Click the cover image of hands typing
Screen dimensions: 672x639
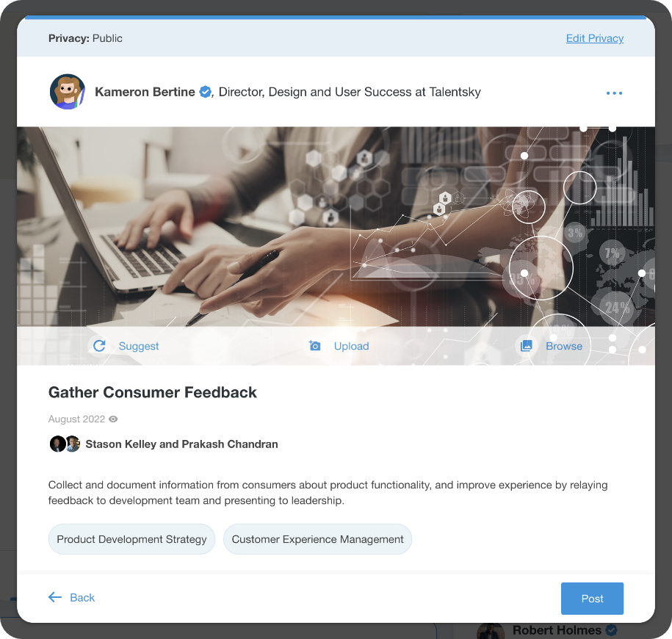point(336,227)
